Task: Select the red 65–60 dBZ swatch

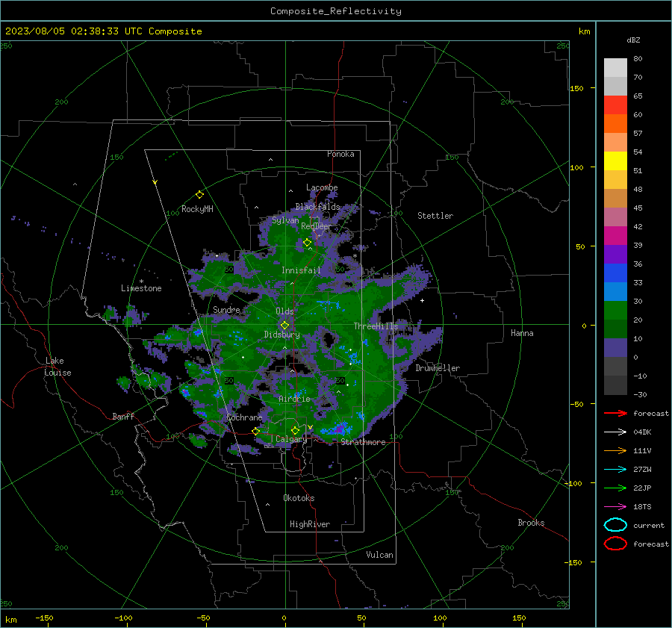Action: 615,105
